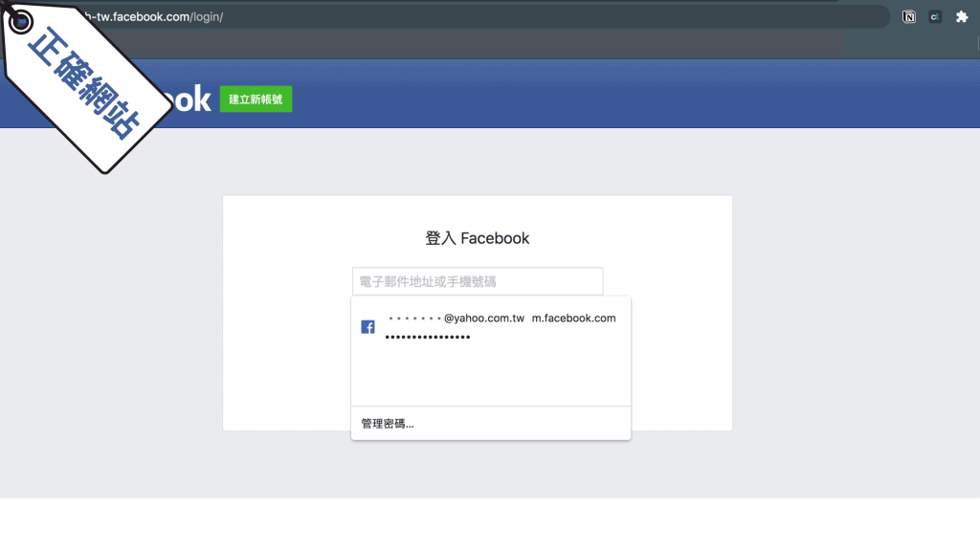Click the green 建立新帳號 button
This screenshot has height=551, width=980.
coord(256,99)
